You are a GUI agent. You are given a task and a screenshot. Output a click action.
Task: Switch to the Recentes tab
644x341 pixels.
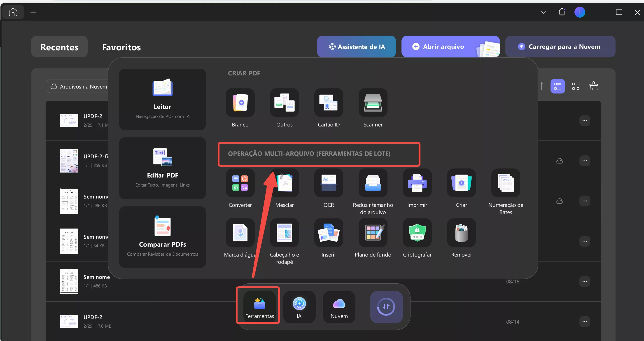pyautogui.click(x=59, y=47)
